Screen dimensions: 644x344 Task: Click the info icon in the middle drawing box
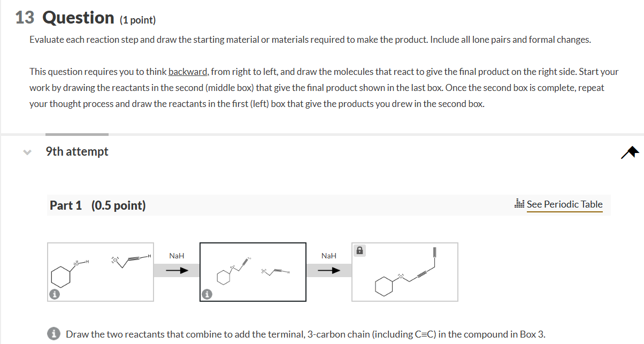(207, 294)
